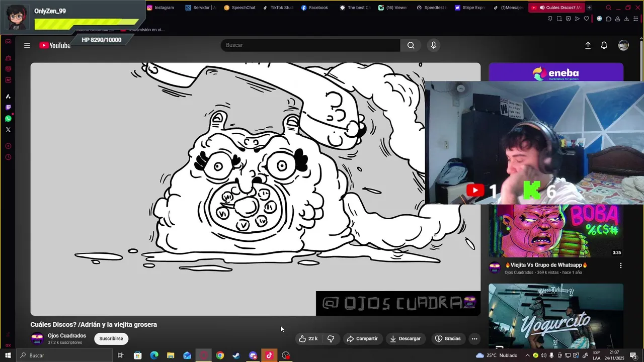
Task: Go to the YouTube home logo
Action: pyautogui.click(x=55, y=45)
